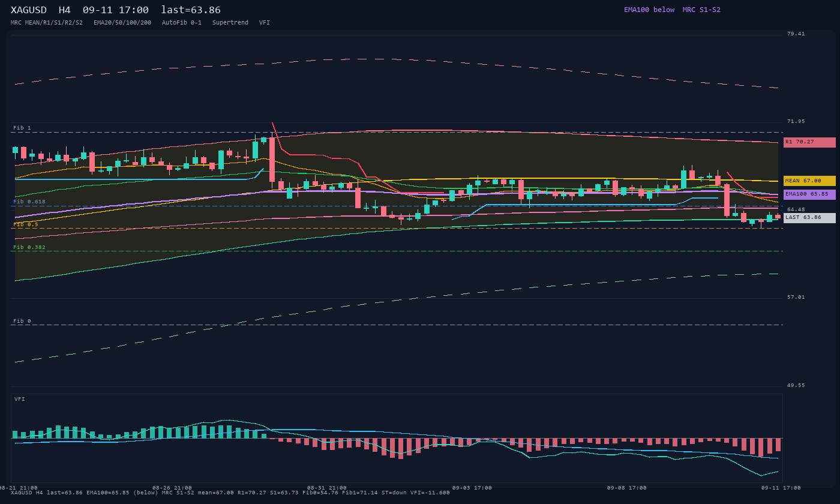Click the "Fib 1" level label
Screen dimensions: 840x504
coord(22,128)
